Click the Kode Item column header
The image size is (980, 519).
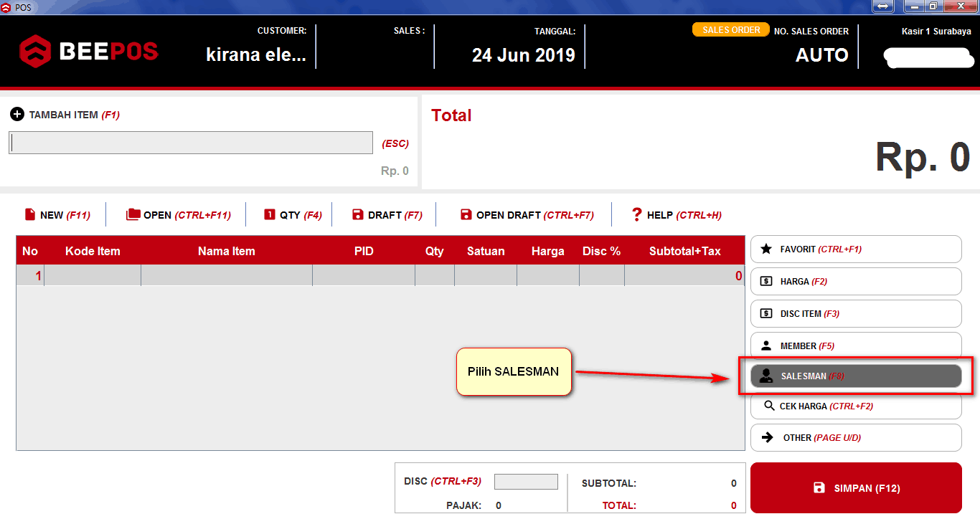(93, 251)
